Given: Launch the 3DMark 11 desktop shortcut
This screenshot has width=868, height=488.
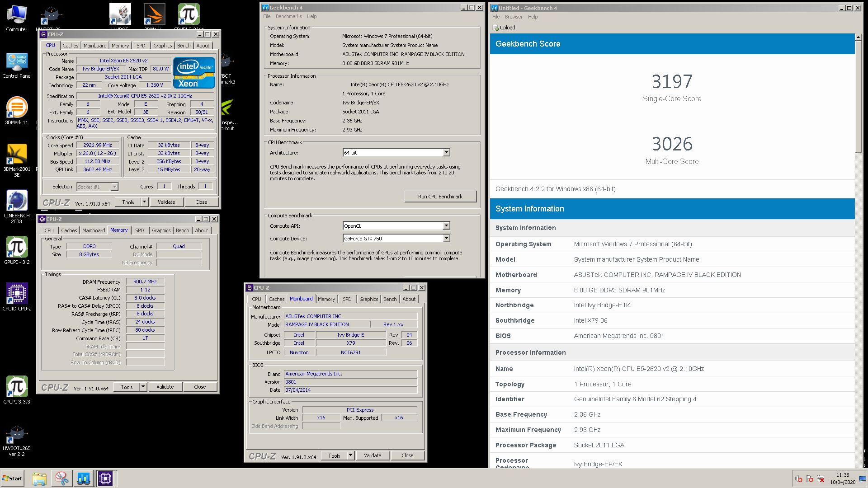Looking at the screenshot, I should coord(17,110).
